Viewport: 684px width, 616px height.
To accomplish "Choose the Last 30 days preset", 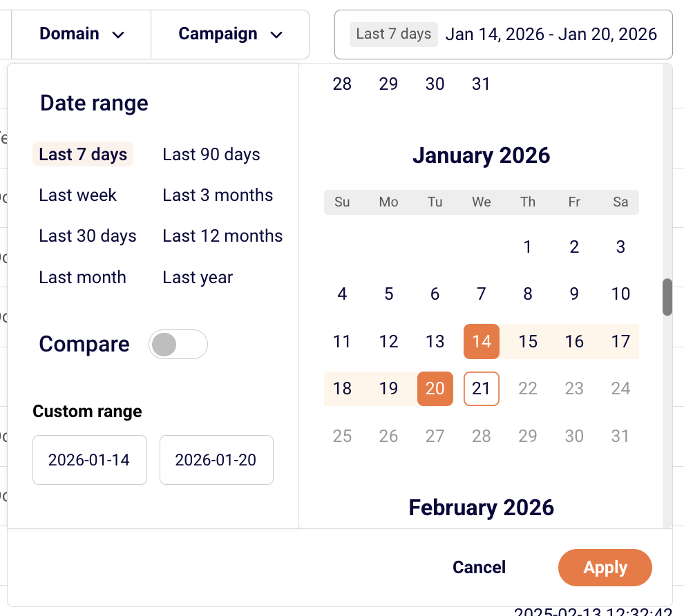I will click(x=88, y=236).
